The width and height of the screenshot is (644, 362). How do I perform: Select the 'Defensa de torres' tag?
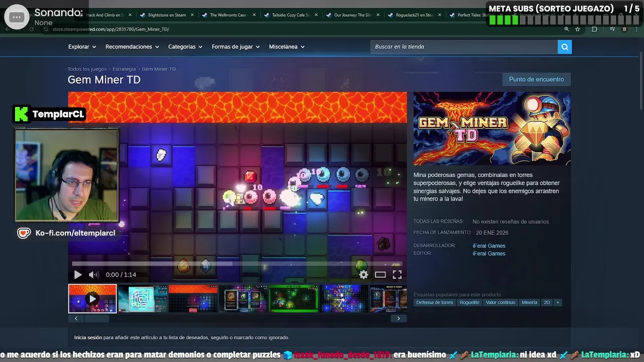435,303
